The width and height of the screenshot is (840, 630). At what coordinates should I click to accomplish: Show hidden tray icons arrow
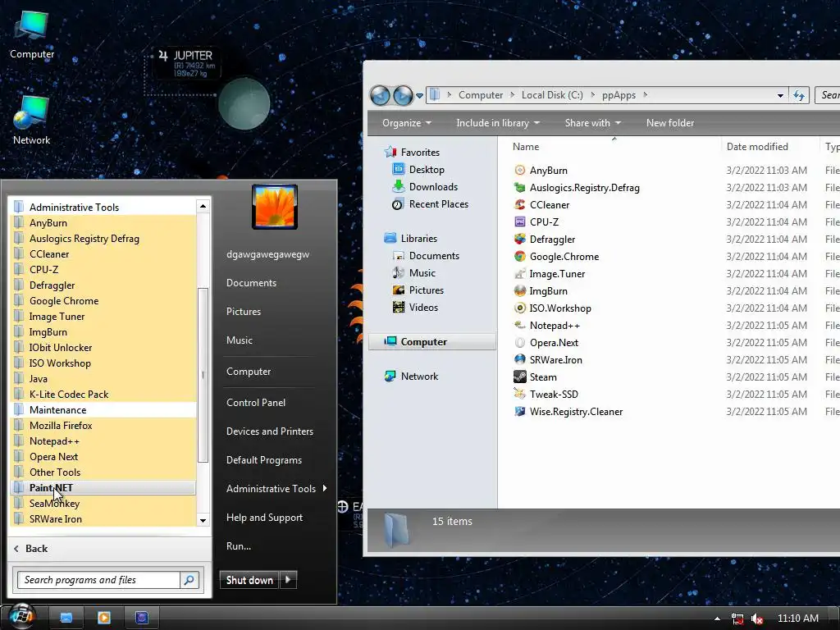click(x=717, y=619)
